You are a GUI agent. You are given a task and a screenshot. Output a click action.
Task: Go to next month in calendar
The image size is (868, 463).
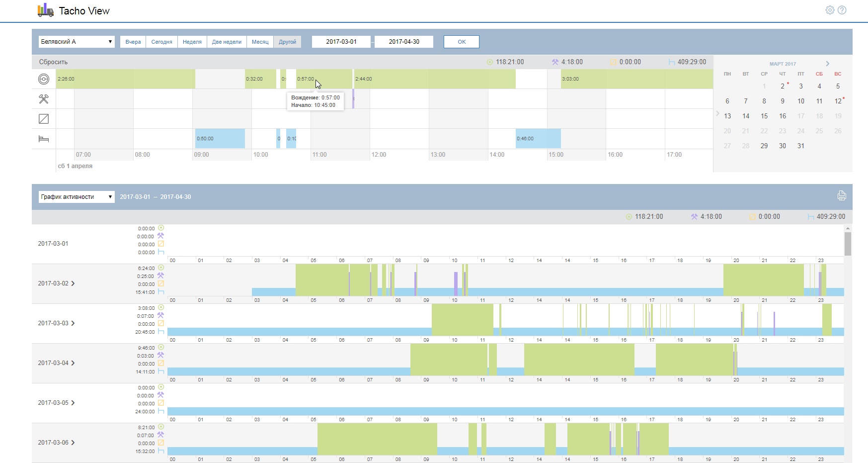827,64
